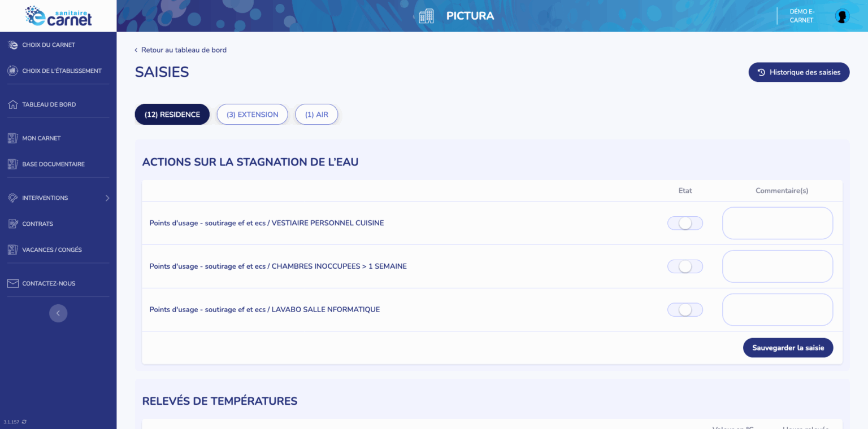This screenshot has height=429, width=868.
Task: Toggle state for VESTIAIRE PERSONNEL CUISINE
Action: (x=685, y=223)
